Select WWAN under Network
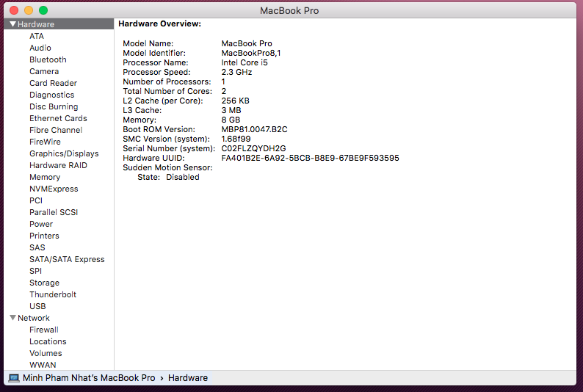Viewport: 583px width, 392px height. click(x=43, y=365)
